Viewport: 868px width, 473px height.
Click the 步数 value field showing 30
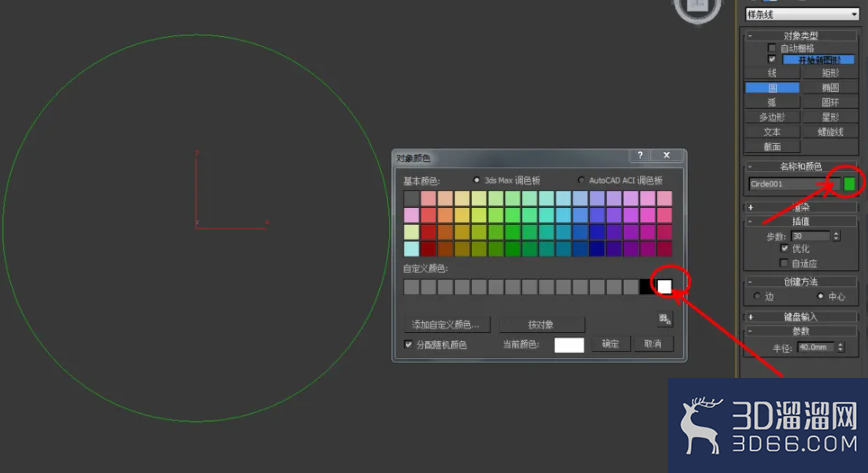pyautogui.click(x=811, y=236)
